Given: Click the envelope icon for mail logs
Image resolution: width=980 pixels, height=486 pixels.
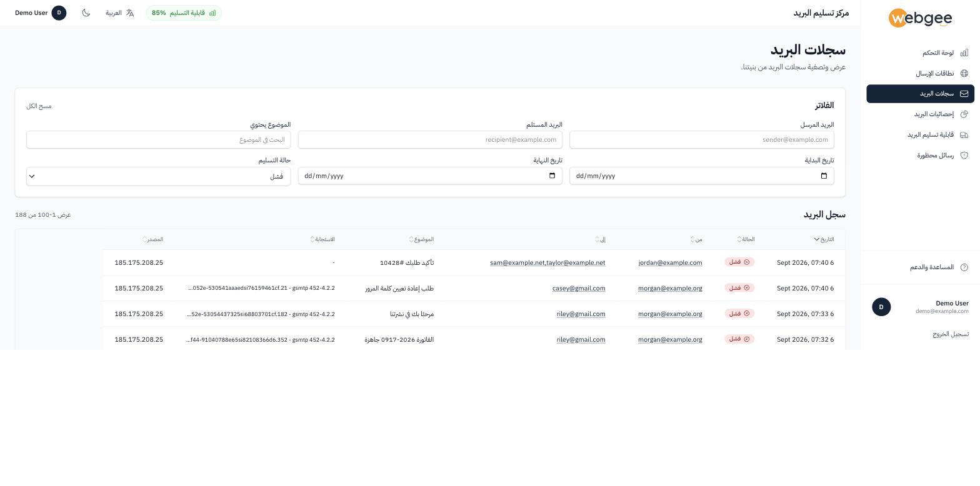Looking at the screenshot, I should (964, 94).
